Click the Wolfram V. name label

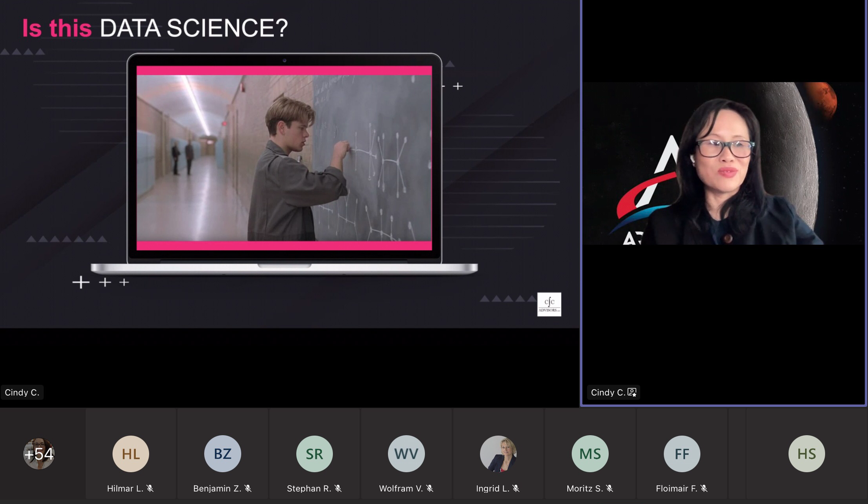coord(401,488)
